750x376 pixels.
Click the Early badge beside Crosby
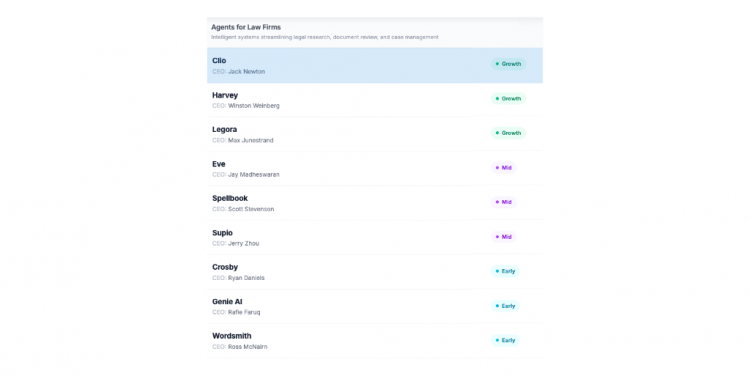505,271
